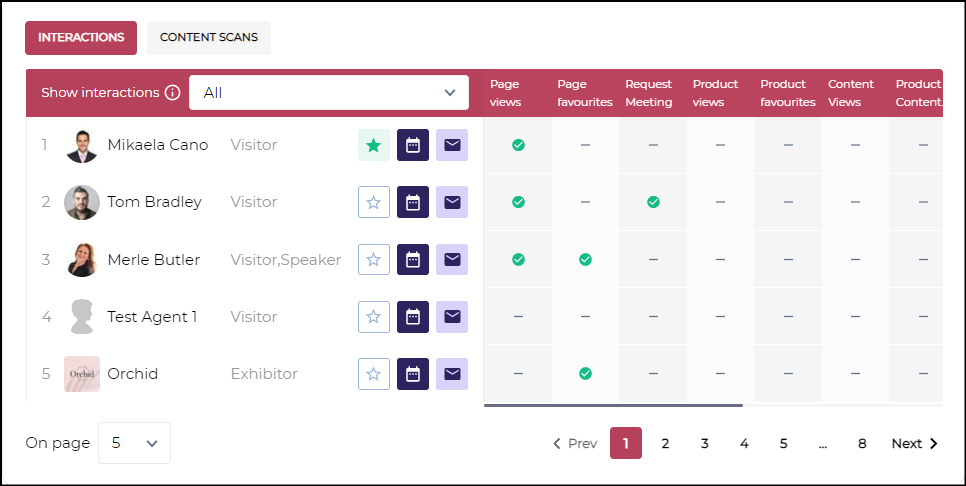Click envelope icon for Orchid exhibitor
The width and height of the screenshot is (966, 486).
point(452,374)
